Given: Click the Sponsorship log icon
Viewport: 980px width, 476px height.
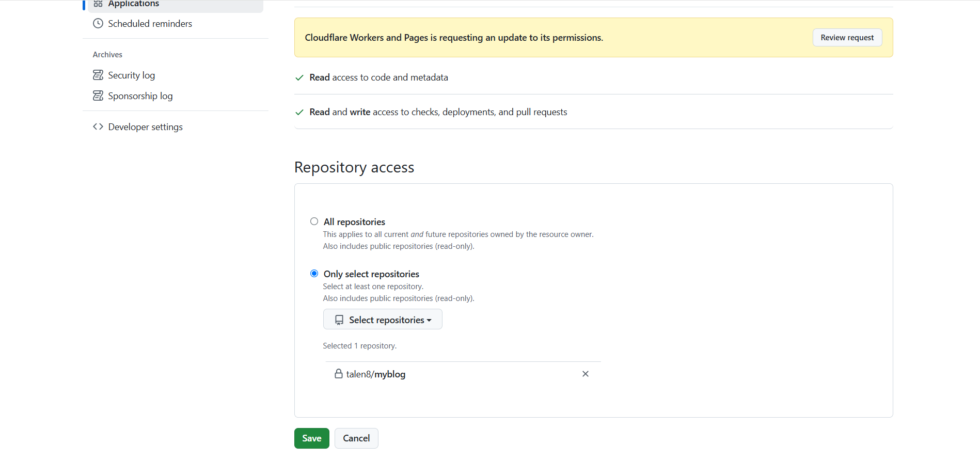Looking at the screenshot, I should point(98,96).
